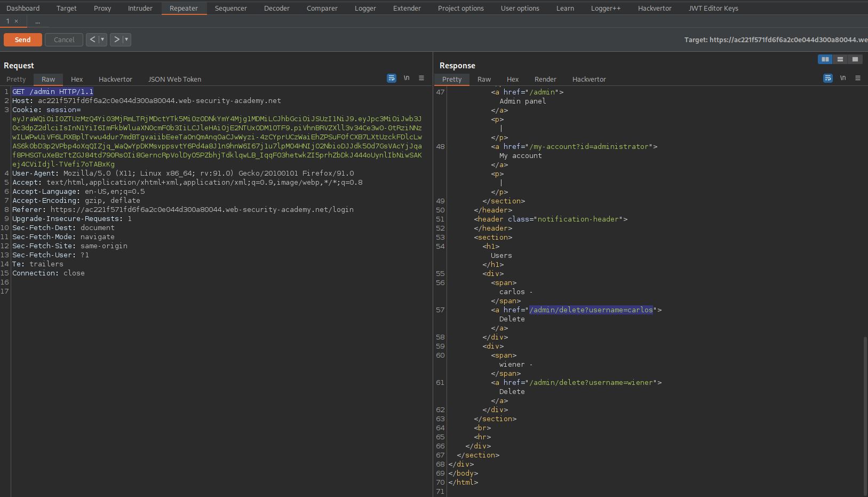The width and height of the screenshot is (868, 497).
Task: Switch Request view to Hex
Action: pos(77,79)
